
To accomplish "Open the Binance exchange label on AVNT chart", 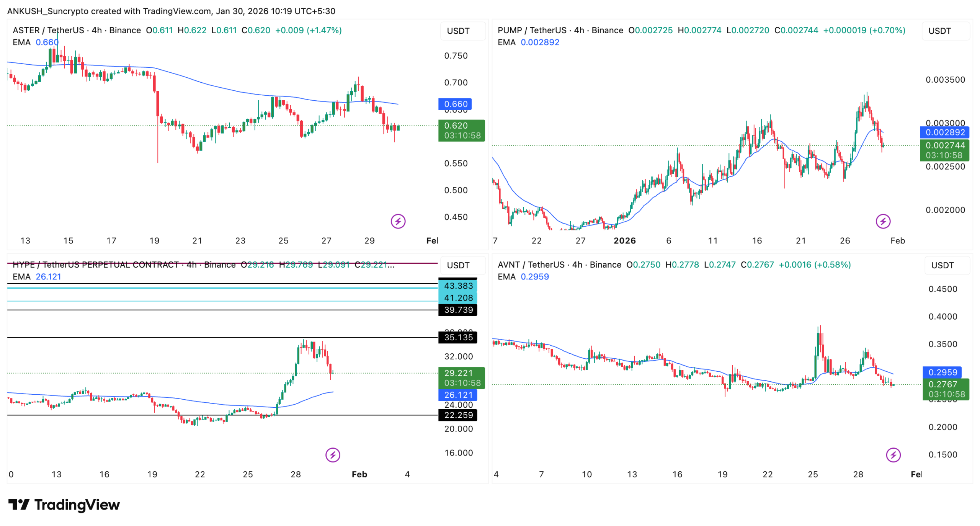I will click(x=606, y=265).
